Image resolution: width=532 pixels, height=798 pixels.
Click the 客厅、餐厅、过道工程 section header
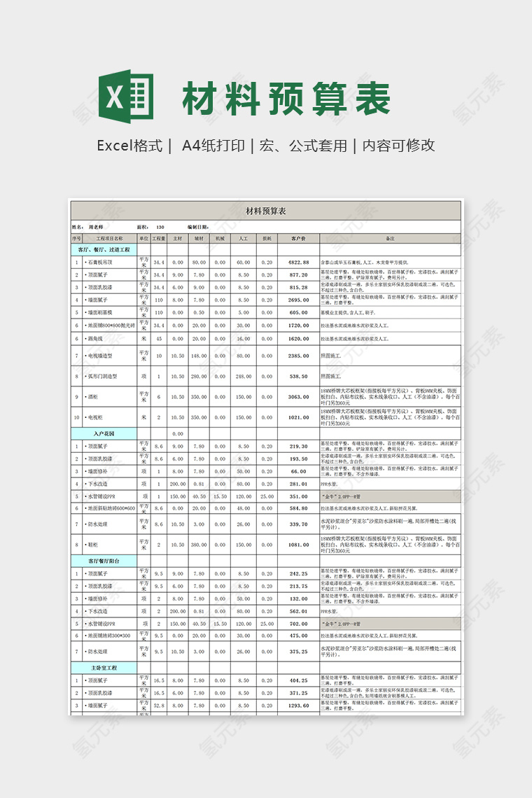click(x=104, y=250)
